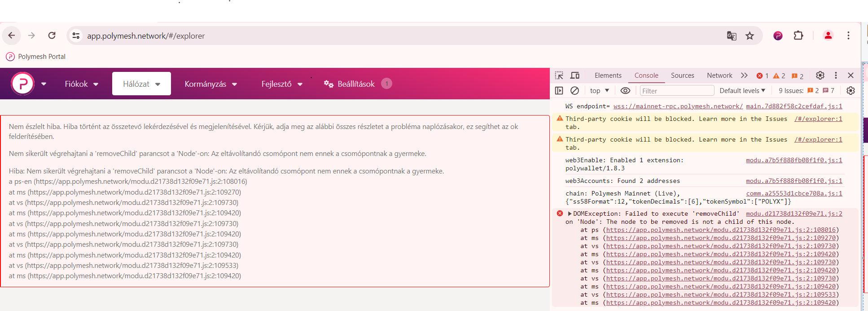Open the top JavaScript context dropdown
Image resolution: width=868 pixels, height=311 pixels.
pos(600,91)
